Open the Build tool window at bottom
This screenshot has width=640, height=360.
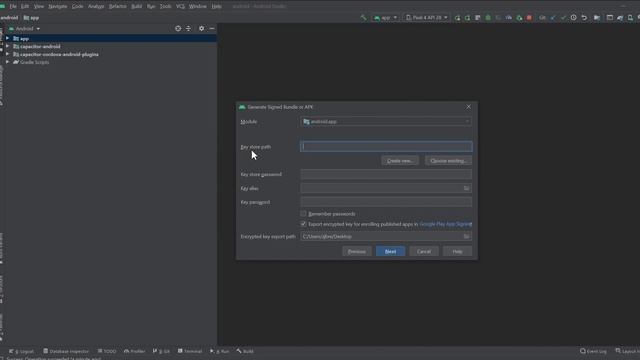[245, 351]
